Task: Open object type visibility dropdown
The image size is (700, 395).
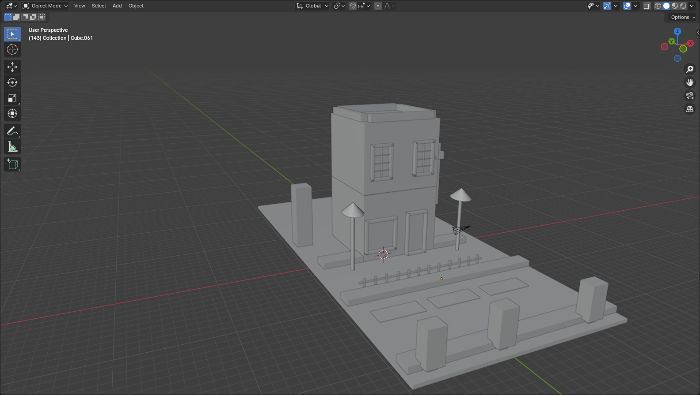Action: [593, 6]
